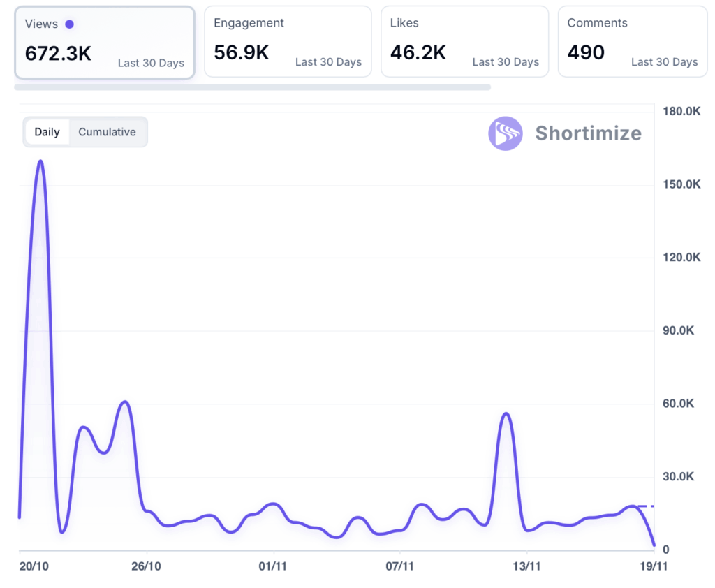Open the Likes metric card
The width and height of the screenshot is (715, 588).
464,42
